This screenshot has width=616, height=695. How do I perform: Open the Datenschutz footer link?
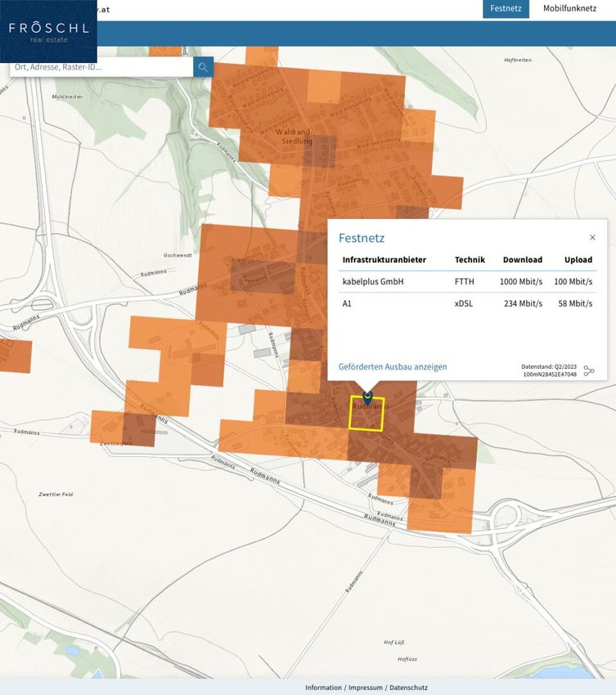coord(407,688)
